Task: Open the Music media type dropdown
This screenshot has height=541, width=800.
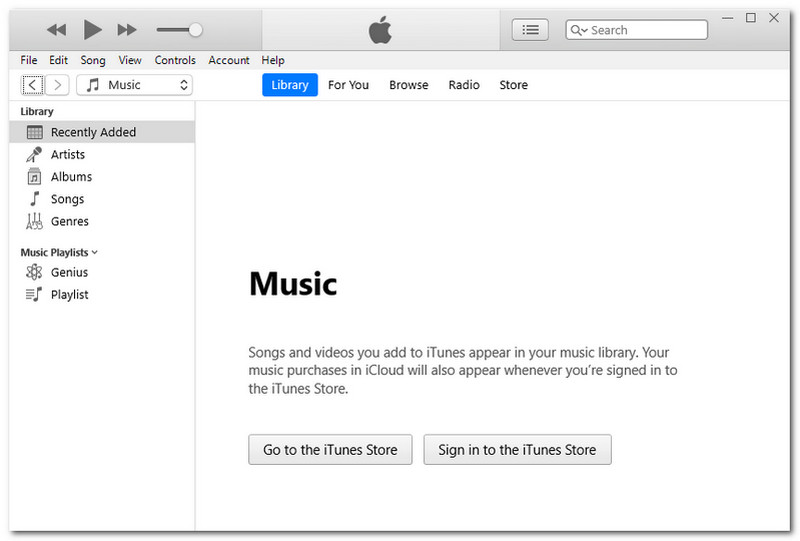Action: point(134,85)
